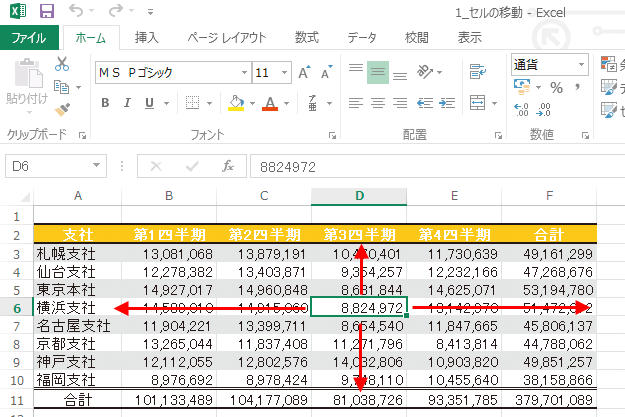This screenshot has width=625, height=417.
Task: Click the Decrease Indent icon
Action: pyautogui.click(x=425, y=103)
